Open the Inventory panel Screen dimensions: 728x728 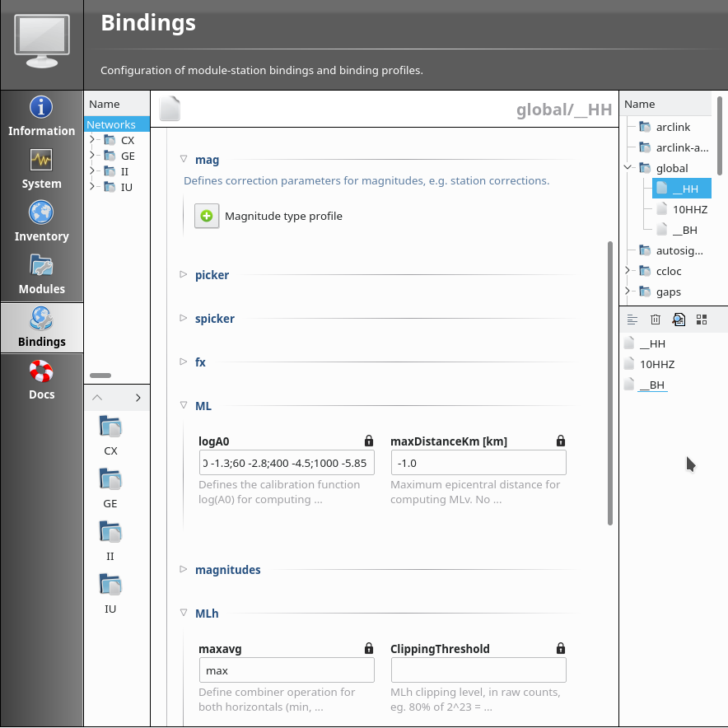[x=41, y=222]
